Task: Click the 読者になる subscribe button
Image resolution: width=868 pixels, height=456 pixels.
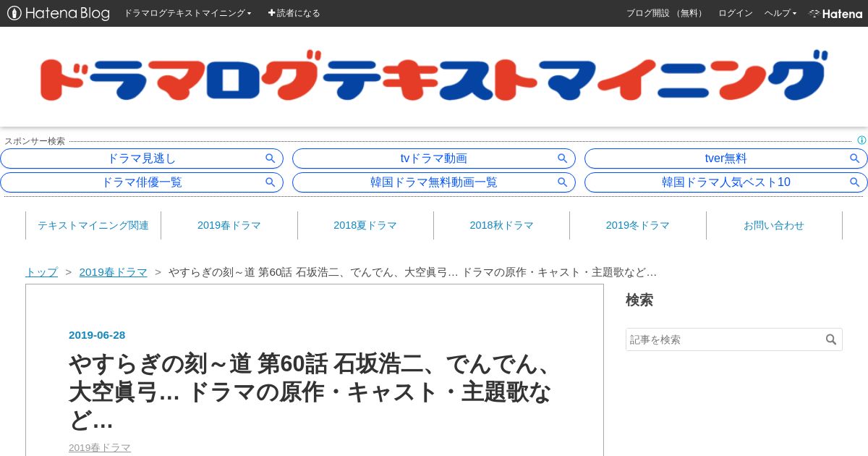Action: tap(294, 13)
